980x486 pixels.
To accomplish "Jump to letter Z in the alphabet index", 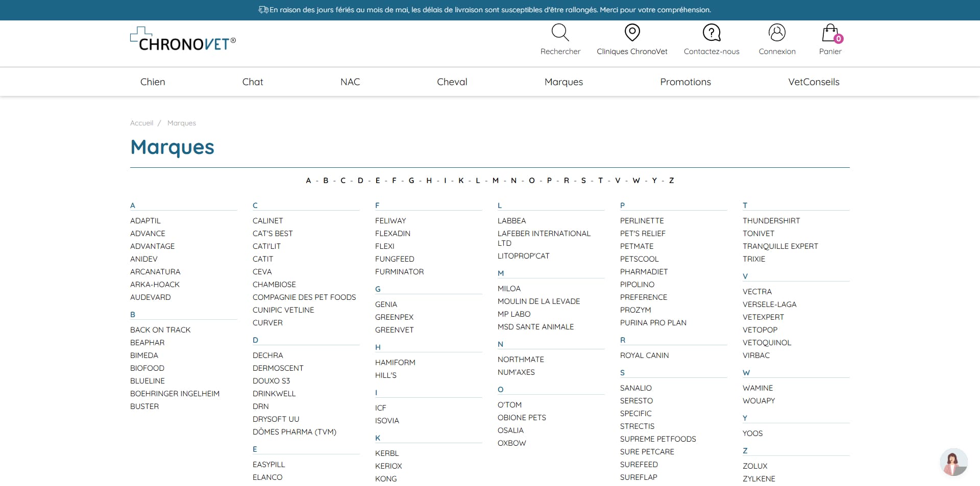I will click(x=671, y=181).
